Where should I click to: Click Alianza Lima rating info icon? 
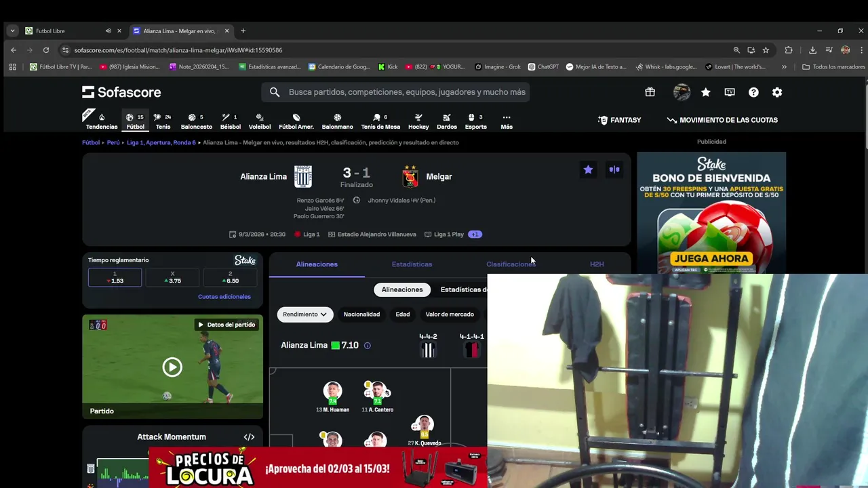pos(368,346)
